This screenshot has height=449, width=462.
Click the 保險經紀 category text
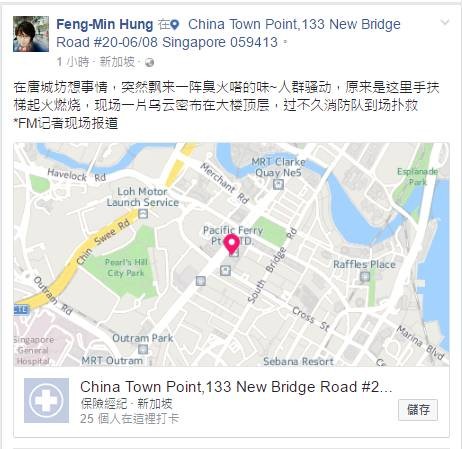[x=104, y=404]
